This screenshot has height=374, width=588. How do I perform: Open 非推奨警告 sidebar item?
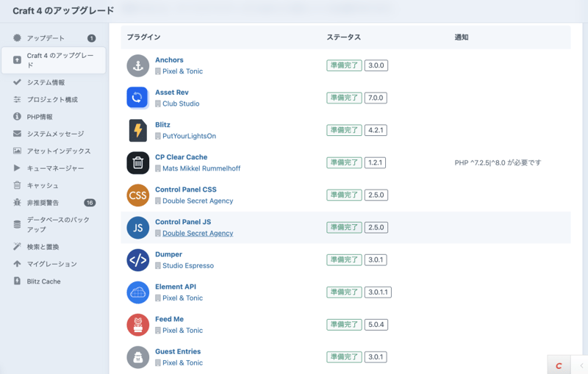[x=43, y=203]
